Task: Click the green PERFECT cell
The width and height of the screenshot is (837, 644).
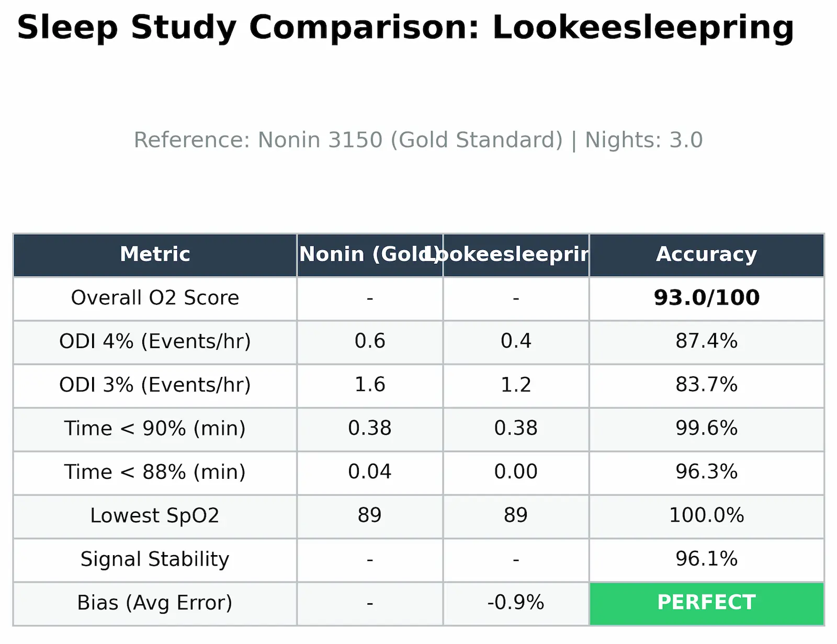Action: (x=706, y=603)
